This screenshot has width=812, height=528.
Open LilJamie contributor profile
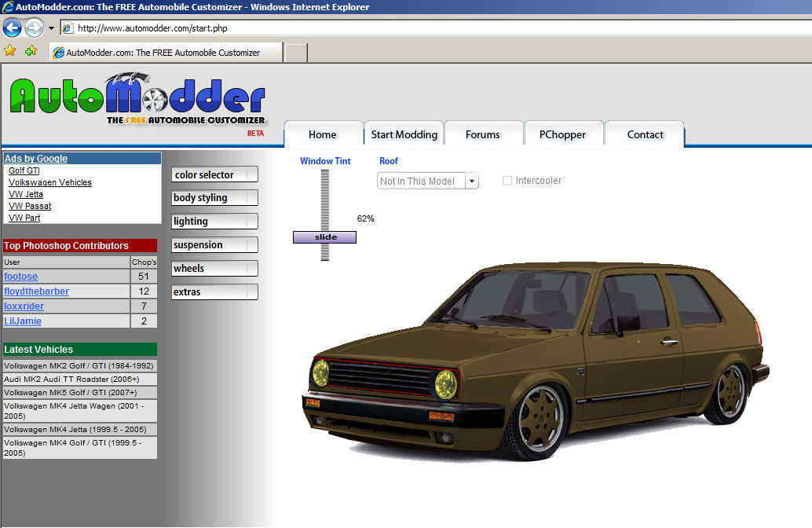23,321
